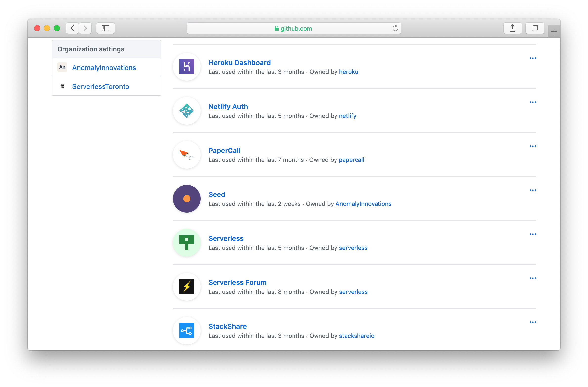
Task: Open ServerlessToronto organization settings
Action: [101, 86]
